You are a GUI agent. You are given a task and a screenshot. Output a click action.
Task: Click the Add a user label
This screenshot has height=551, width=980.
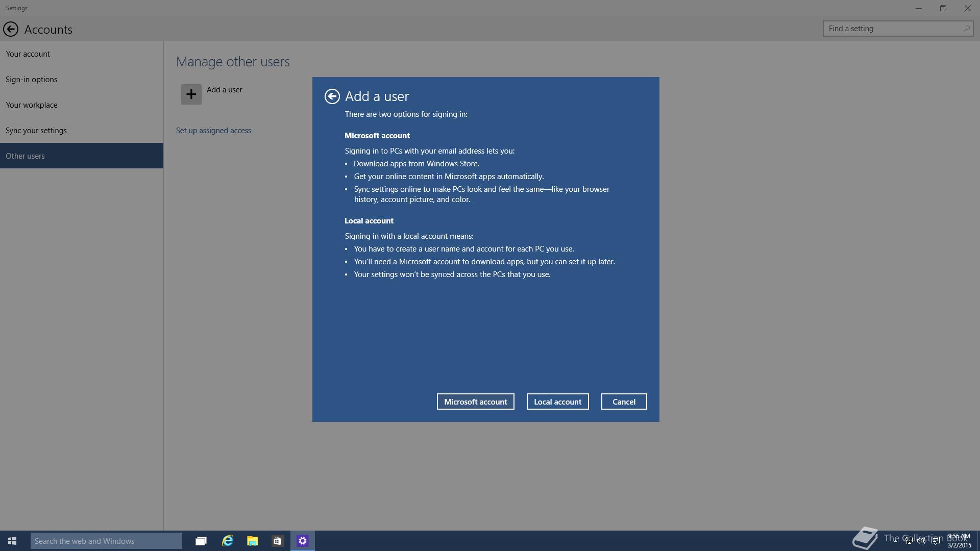tap(225, 90)
